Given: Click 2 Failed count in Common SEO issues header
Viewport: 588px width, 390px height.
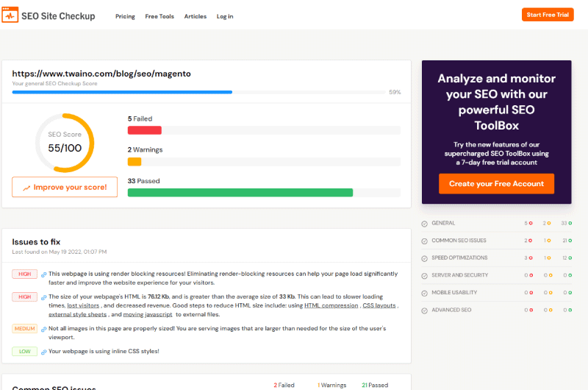Looking at the screenshot, I should (x=284, y=385).
